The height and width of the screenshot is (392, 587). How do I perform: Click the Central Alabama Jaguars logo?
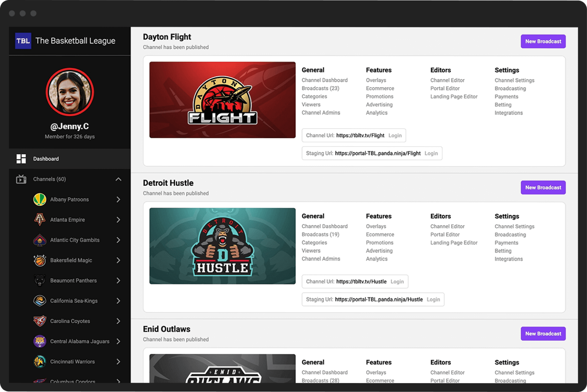[x=40, y=341]
